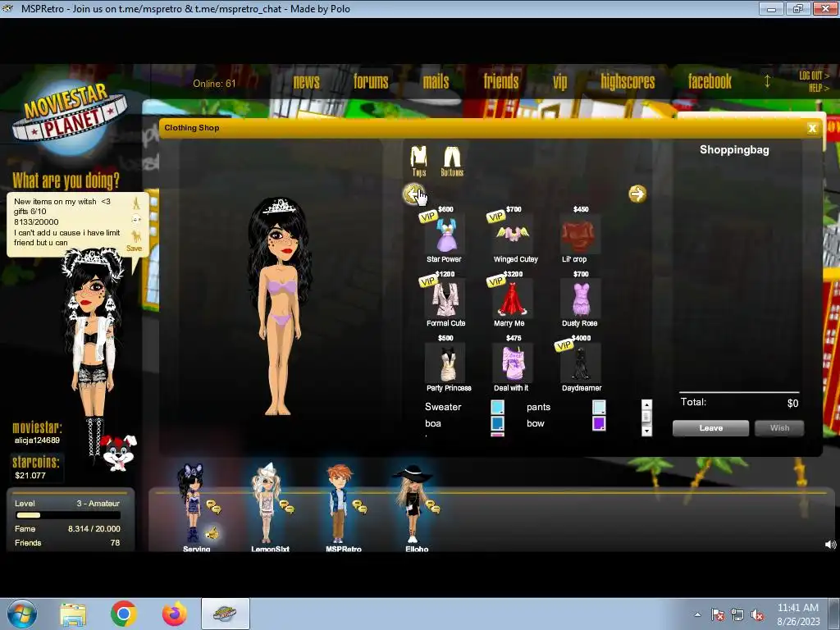Open File Explorer from the taskbar
This screenshot has width=840, height=630.
pos(73,614)
